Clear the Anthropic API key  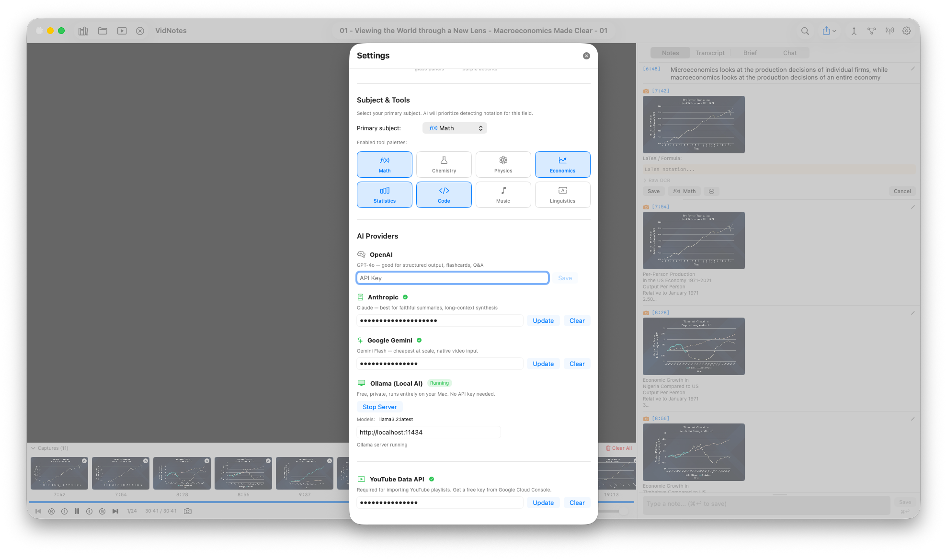[577, 320]
